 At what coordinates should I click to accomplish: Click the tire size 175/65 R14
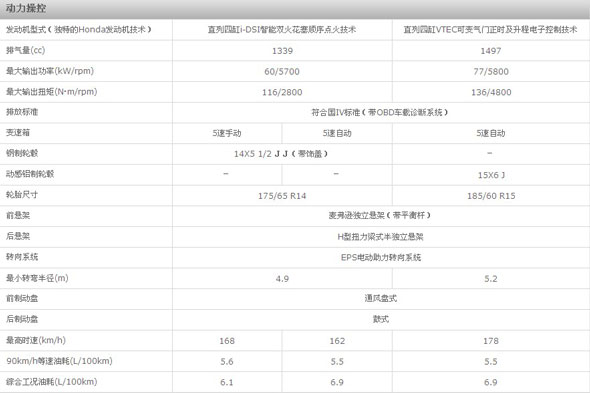tap(282, 196)
